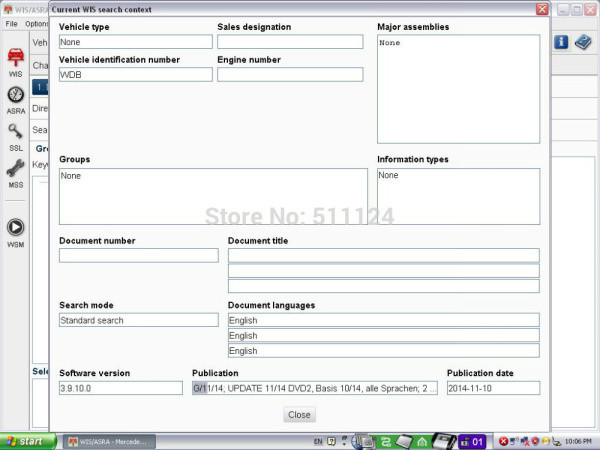Click the first Document languages field

[384, 320]
